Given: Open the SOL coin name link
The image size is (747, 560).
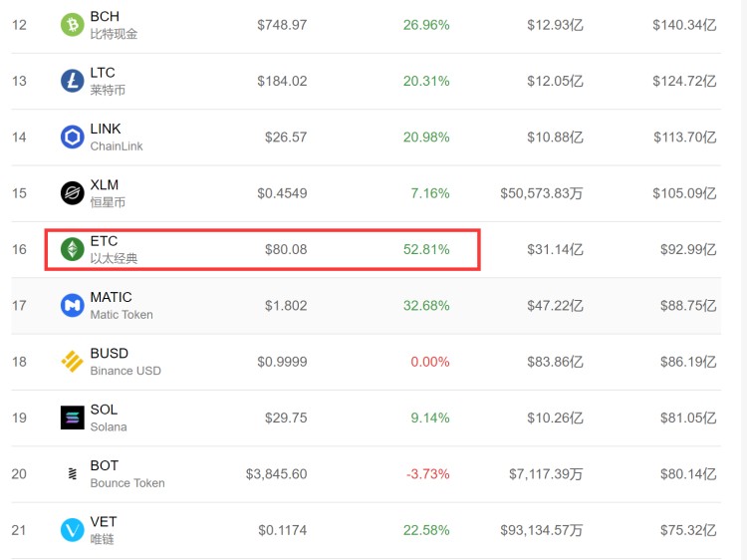Looking at the screenshot, I should 104,410.
